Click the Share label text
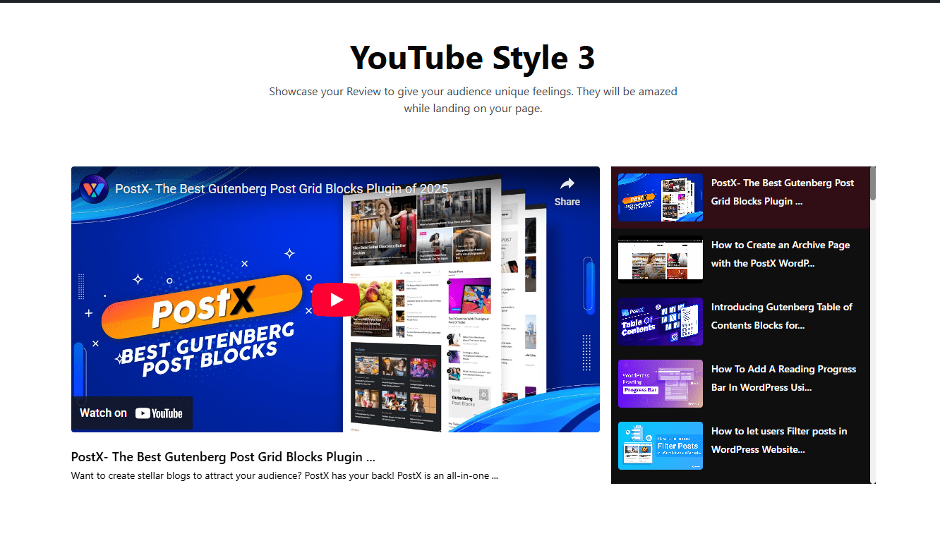This screenshot has width=940, height=560. (567, 202)
